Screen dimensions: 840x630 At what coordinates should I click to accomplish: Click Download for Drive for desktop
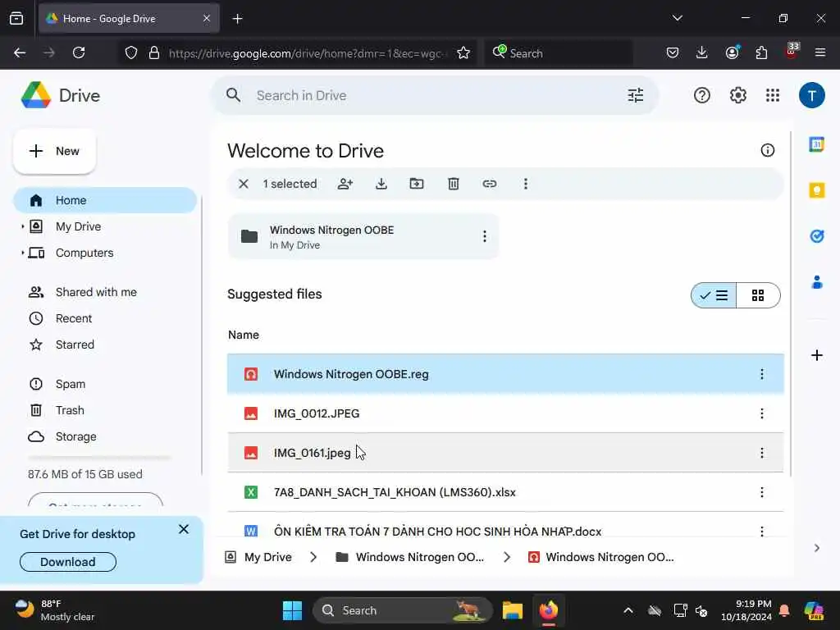pos(67,562)
